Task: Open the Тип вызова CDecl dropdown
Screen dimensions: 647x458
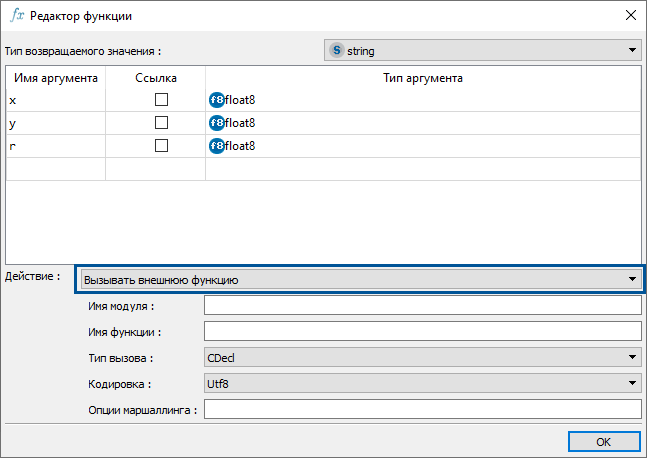Action: pos(632,357)
